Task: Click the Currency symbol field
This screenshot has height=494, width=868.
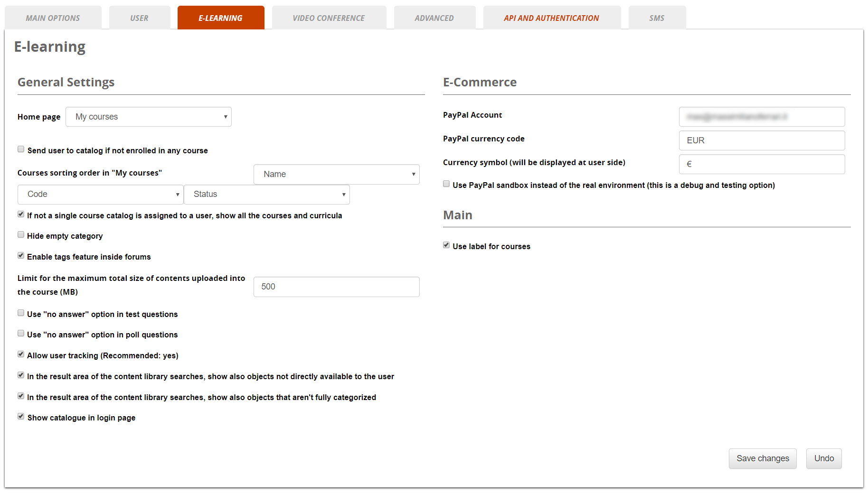Action: click(762, 164)
